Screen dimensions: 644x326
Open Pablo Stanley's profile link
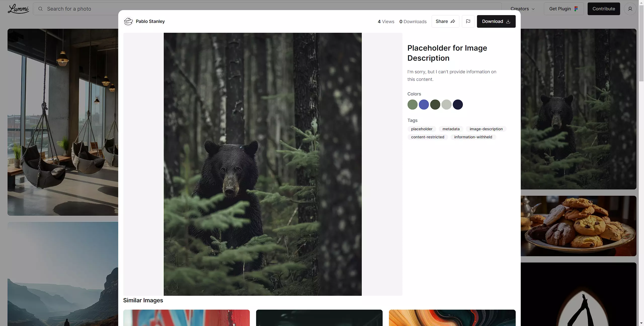(x=150, y=21)
